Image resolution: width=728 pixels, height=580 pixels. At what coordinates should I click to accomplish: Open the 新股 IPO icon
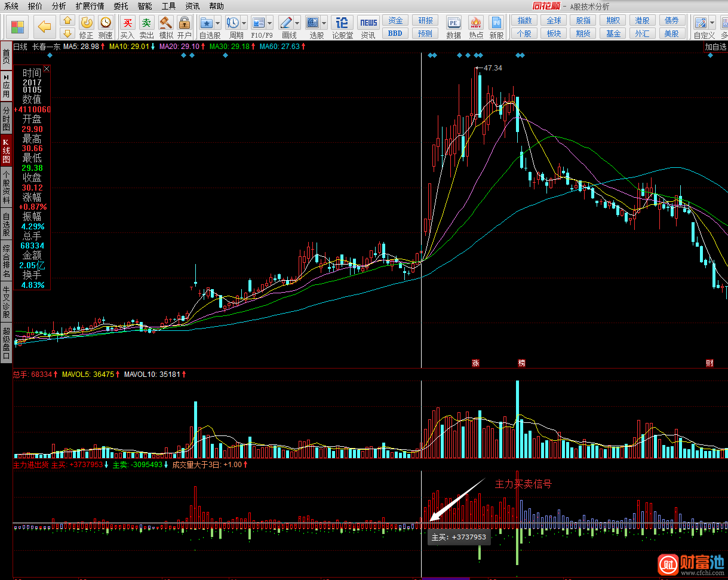496,23
